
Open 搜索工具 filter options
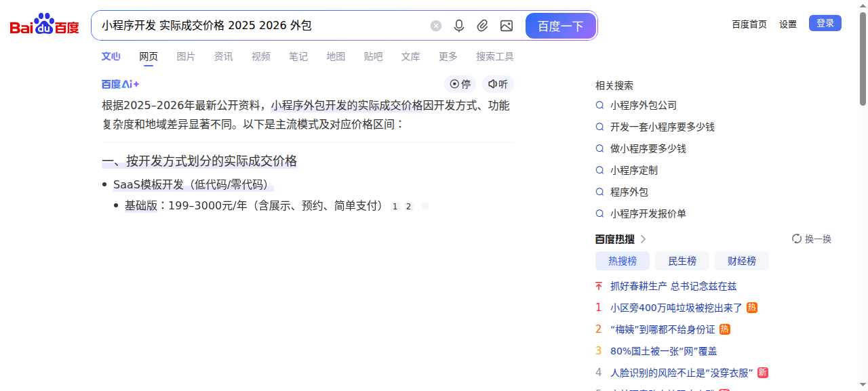[x=494, y=57]
